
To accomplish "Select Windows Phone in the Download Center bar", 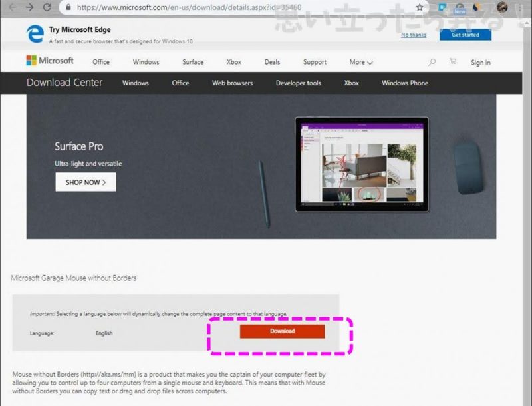I will click(405, 83).
